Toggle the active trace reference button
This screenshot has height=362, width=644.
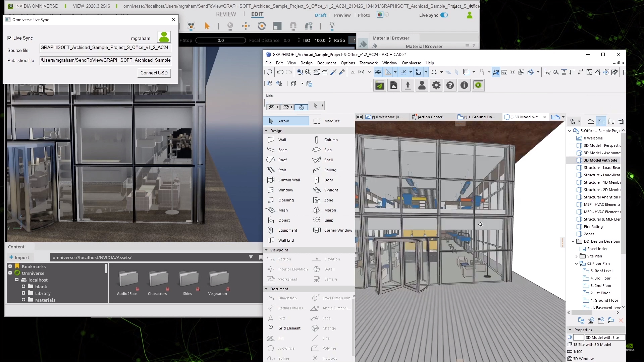pyautogui.click(x=378, y=72)
